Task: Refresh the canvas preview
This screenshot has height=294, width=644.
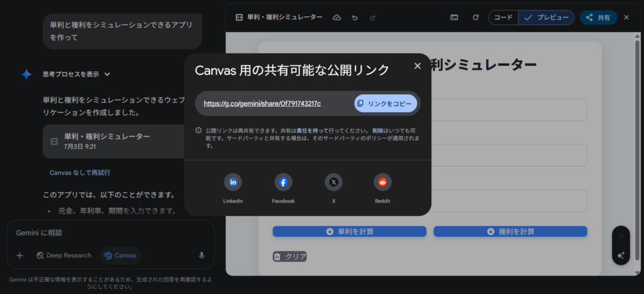Action: (476, 18)
